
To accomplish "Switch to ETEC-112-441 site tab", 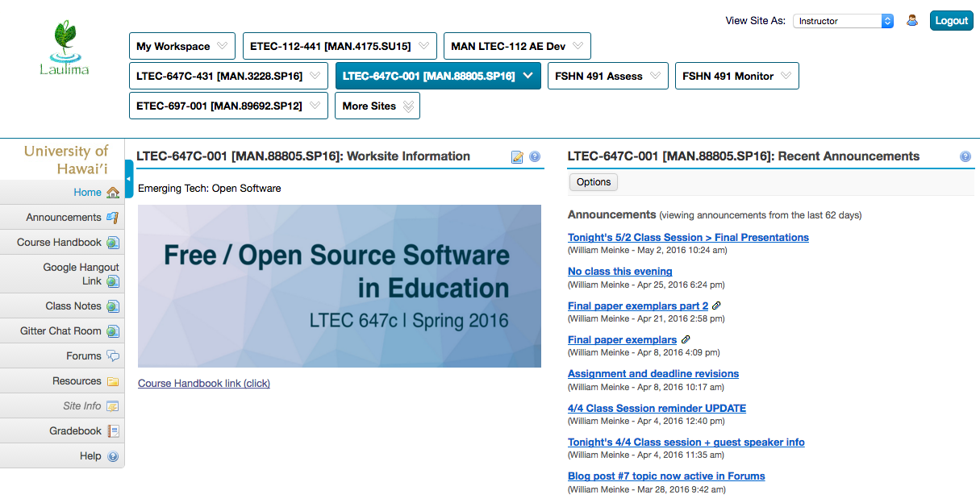I will 330,46.
